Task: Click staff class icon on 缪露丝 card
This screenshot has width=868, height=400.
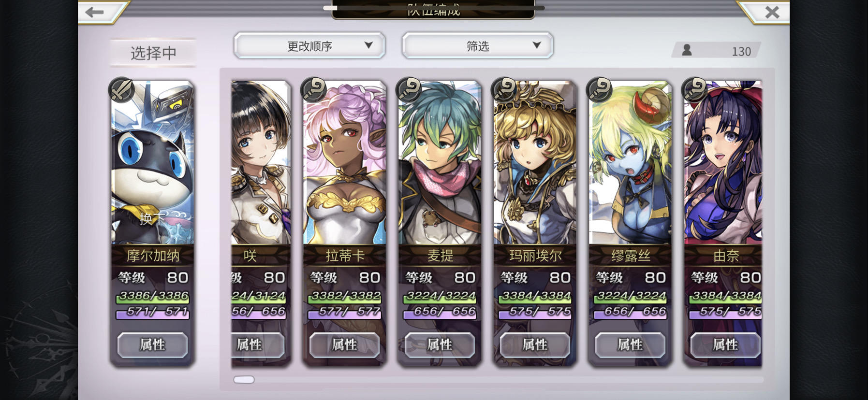Action: tap(599, 90)
